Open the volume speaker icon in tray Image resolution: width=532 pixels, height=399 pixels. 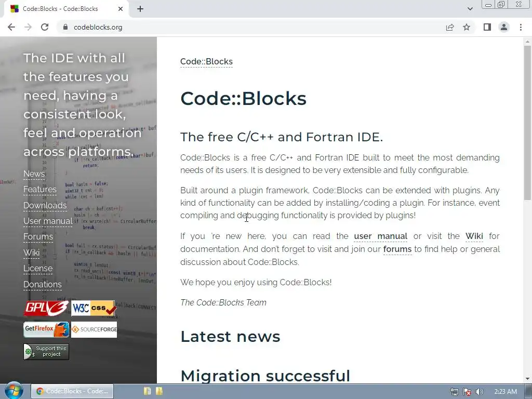[x=479, y=392]
